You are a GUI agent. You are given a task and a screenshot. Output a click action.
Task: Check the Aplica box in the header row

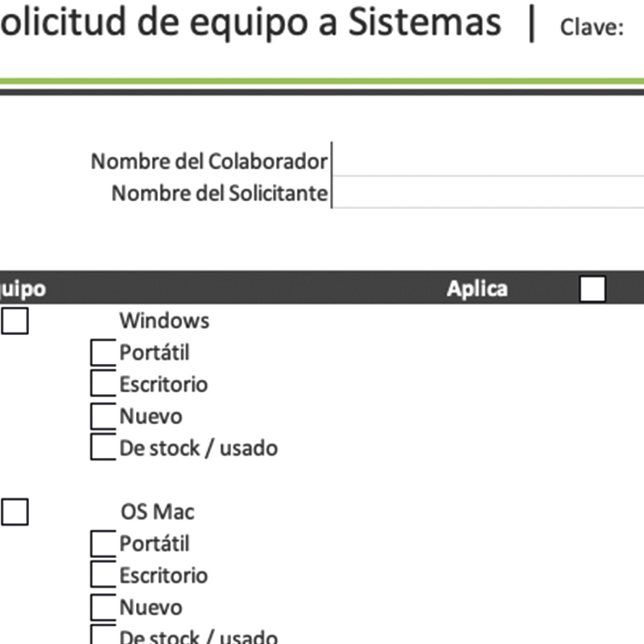[592, 289]
